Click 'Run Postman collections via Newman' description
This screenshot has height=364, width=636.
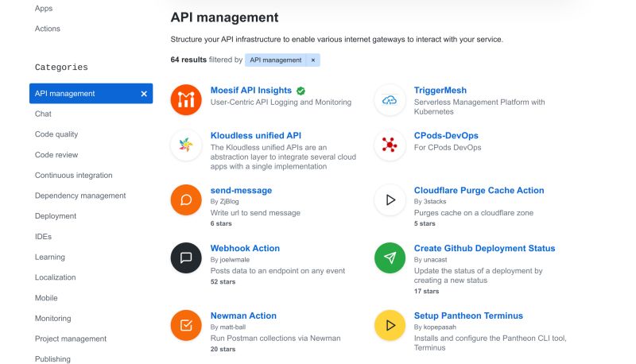click(x=275, y=338)
